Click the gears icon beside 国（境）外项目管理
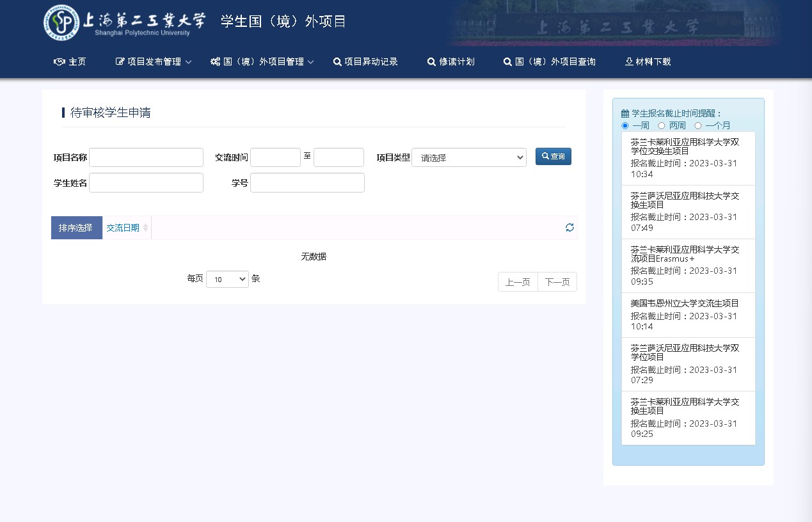Viewport: 812px width, 522px height. pos(215,62)
